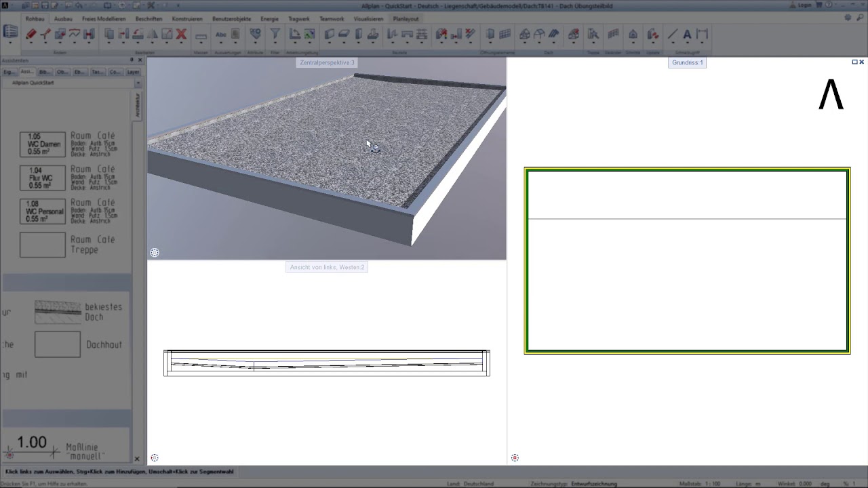Click the attribute tag icon in Attribute group

[255, 34]
